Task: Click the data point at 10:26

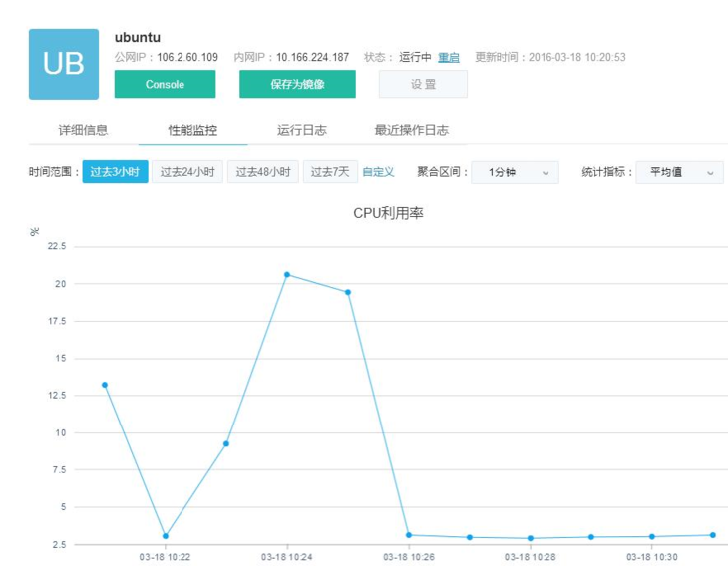Action: 409,535
